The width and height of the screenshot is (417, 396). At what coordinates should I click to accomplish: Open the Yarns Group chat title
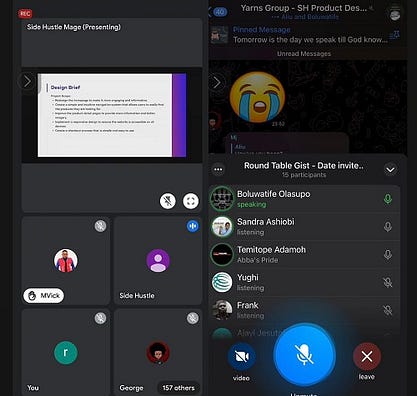point(304,8)
